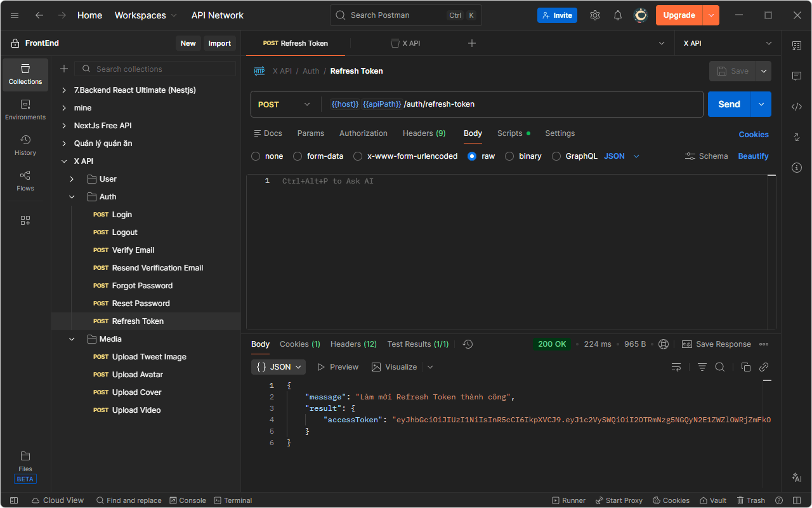Collapse the Media folder
This screenshot has height=508, width=812.
click(x=72, y=339)
